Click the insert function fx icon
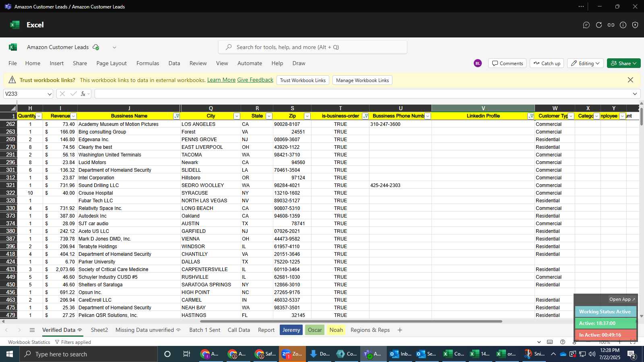This screenshot has width=644, height=362. tap(83, 94)
